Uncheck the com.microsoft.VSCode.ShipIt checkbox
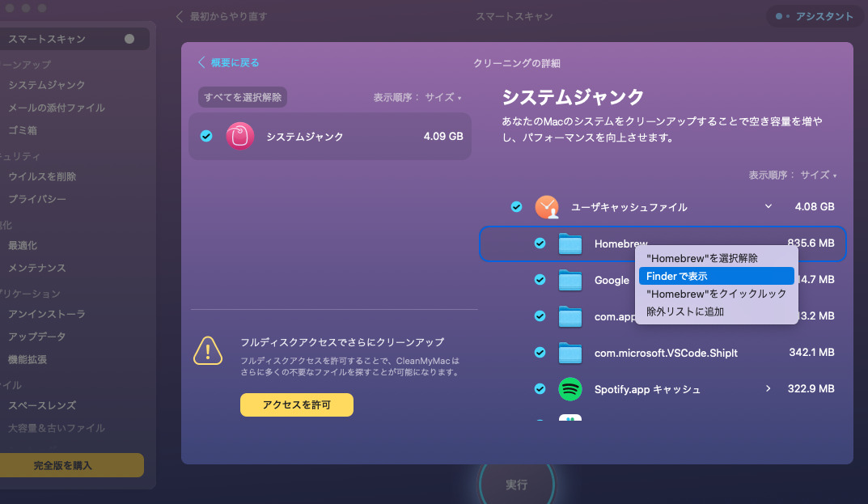This screenshot has width=868, height=504. pos(540,353)
